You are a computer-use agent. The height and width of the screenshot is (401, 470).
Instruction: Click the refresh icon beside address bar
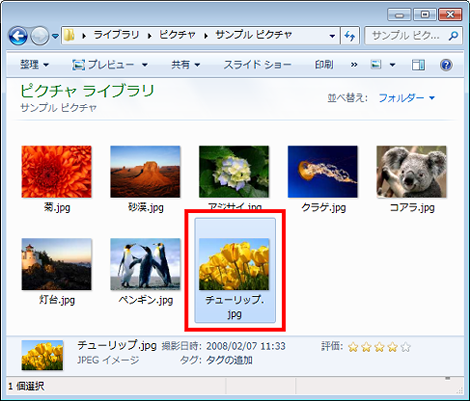click(x=350, y=35)
